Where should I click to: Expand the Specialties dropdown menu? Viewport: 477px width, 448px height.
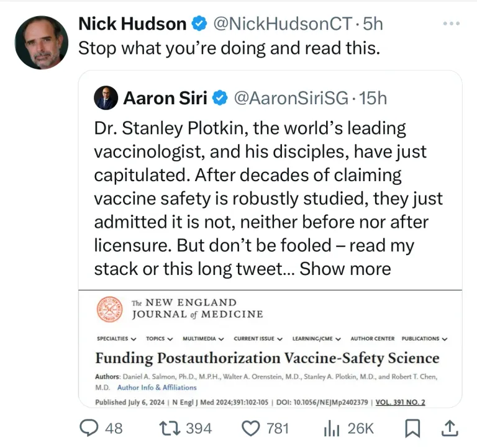[x=117, y=339]
